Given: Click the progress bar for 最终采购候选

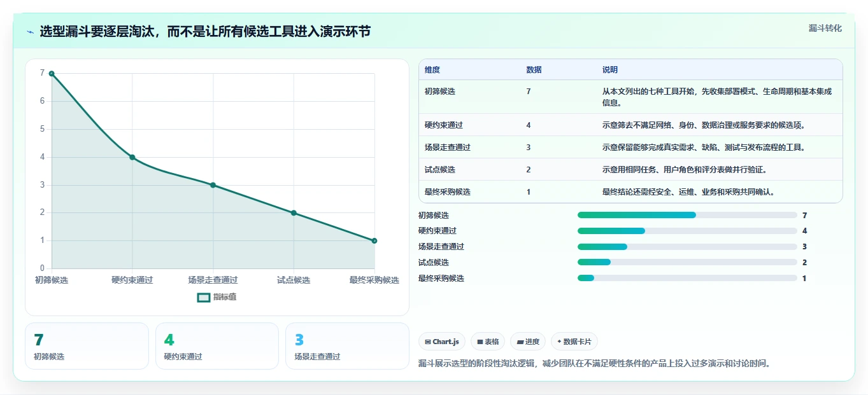Looking at the screenshot, I should click(687, 278).
